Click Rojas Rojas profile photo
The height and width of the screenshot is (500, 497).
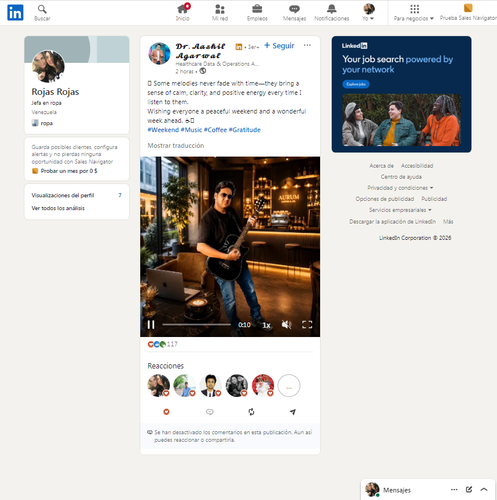(x=48, y=66)
